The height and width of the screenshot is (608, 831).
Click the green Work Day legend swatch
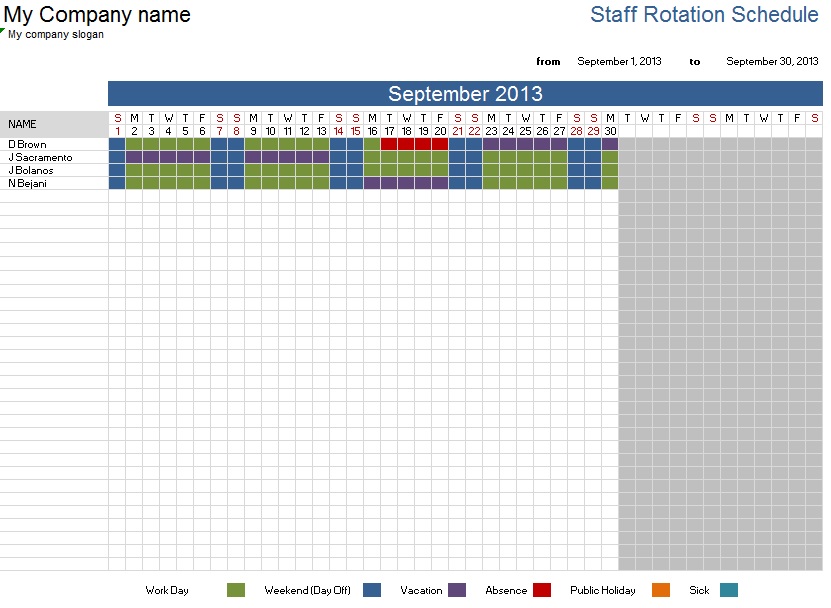236,590
